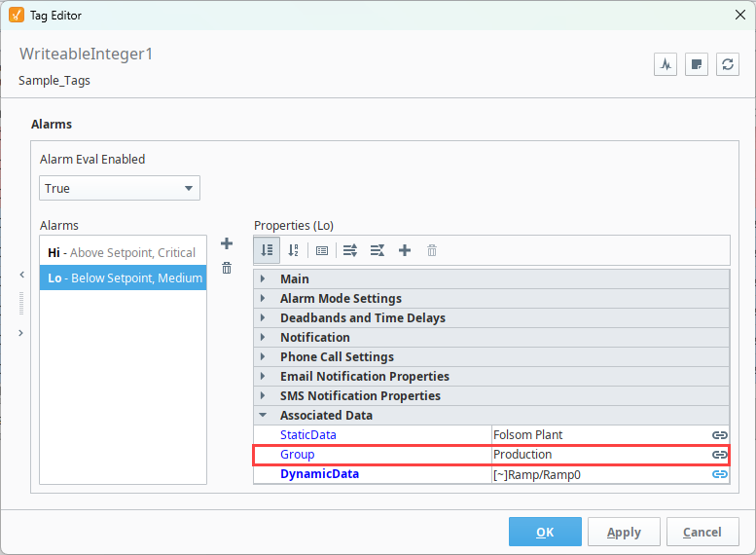Click the Cancel button
The image size is (756, 555).
coord(702,532)
